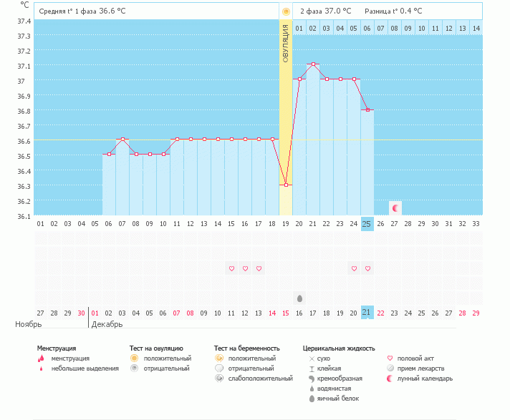Click the лунный календарь legend icon
This screenshot has height=420, width=510.
pos(390,378)
